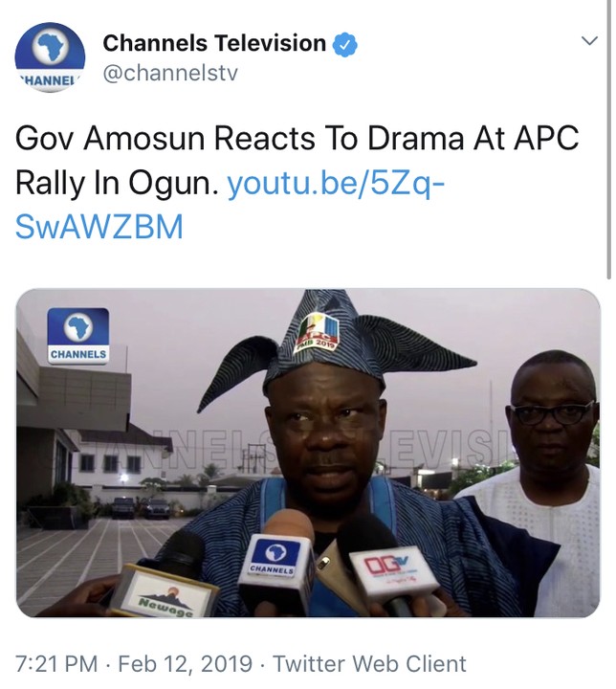Viewport: 616px width, 689px height.
Task: Click the blue verified badge
Action: (344, 44)
